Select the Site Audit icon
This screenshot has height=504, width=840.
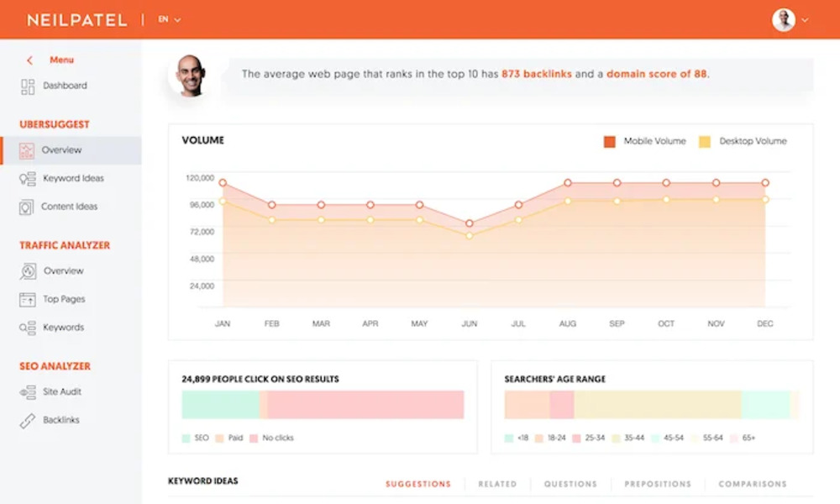tap(29, 391)
